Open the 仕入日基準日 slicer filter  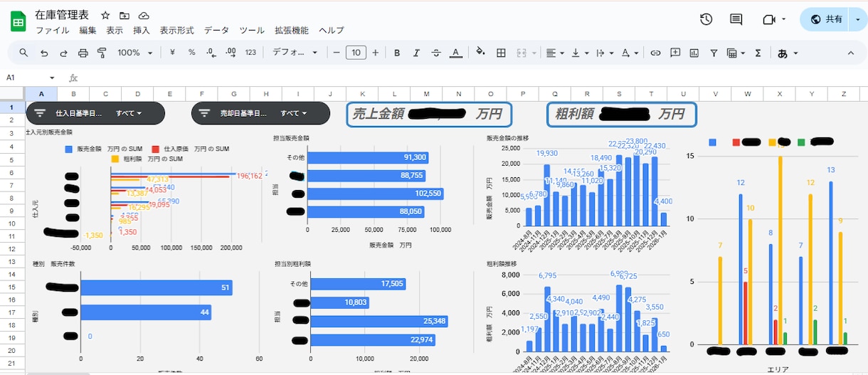(95, 113)
